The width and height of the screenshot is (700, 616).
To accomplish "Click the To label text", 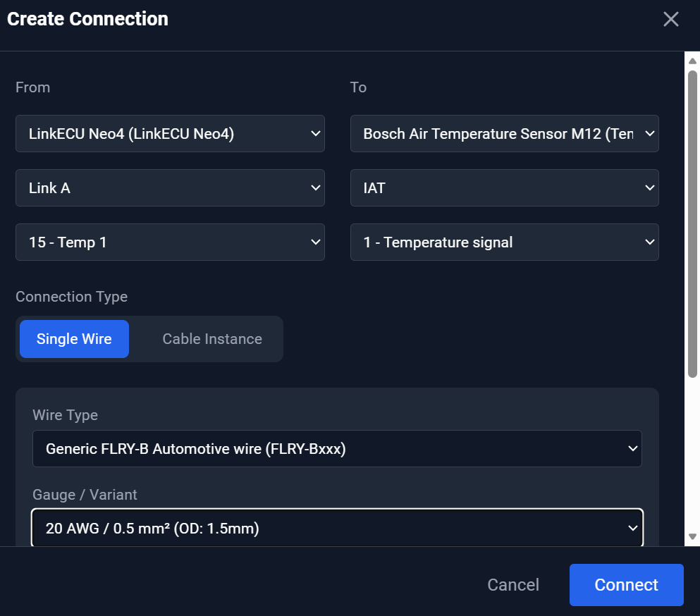I will point(358,87).
